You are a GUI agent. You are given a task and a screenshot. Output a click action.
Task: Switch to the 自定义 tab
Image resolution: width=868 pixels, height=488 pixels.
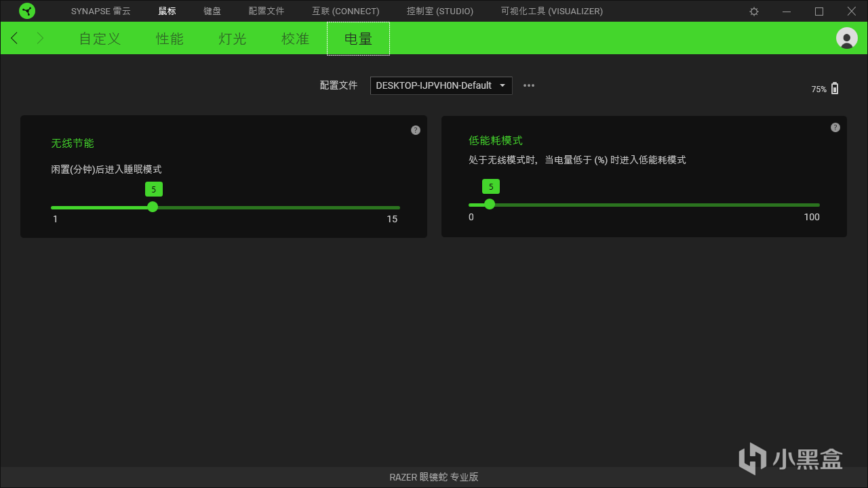(100, 39)
